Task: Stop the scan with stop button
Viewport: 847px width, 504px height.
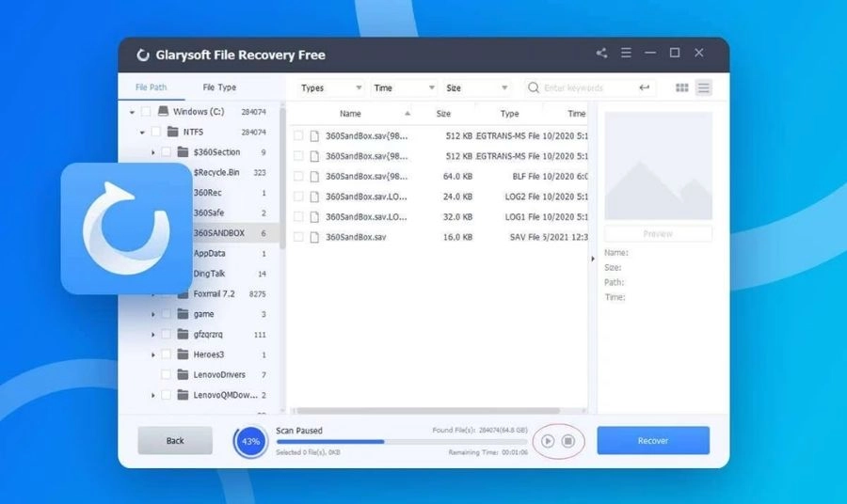Action: [568, 441]
